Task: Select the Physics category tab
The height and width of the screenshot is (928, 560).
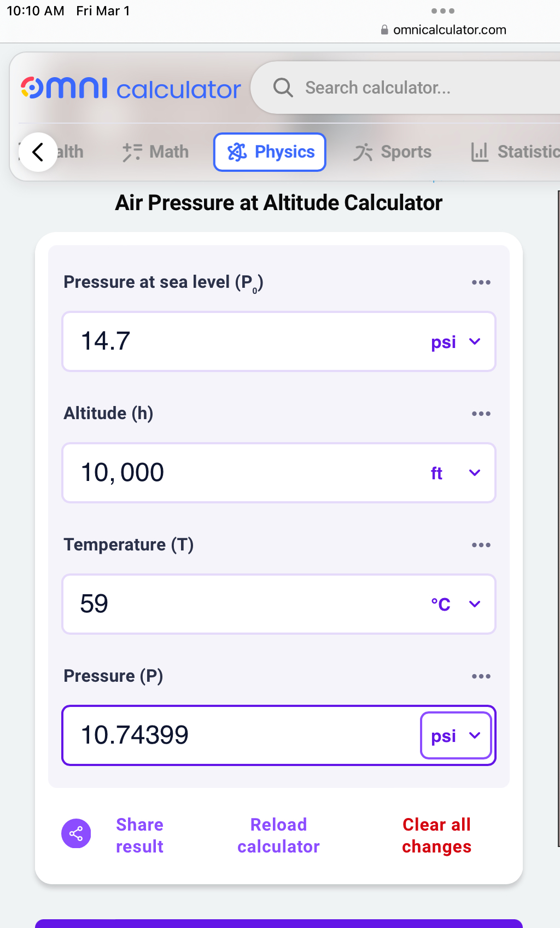Action: tap(270, 152)
